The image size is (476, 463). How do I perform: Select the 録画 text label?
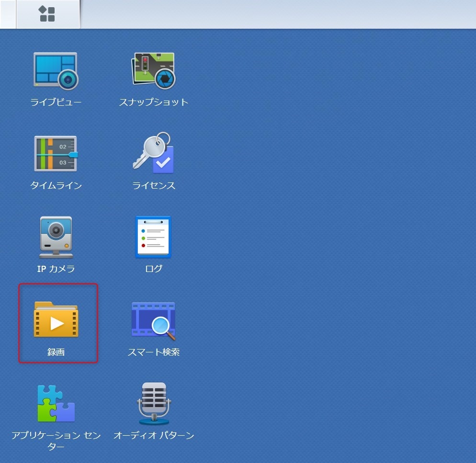tap(56, 352)
